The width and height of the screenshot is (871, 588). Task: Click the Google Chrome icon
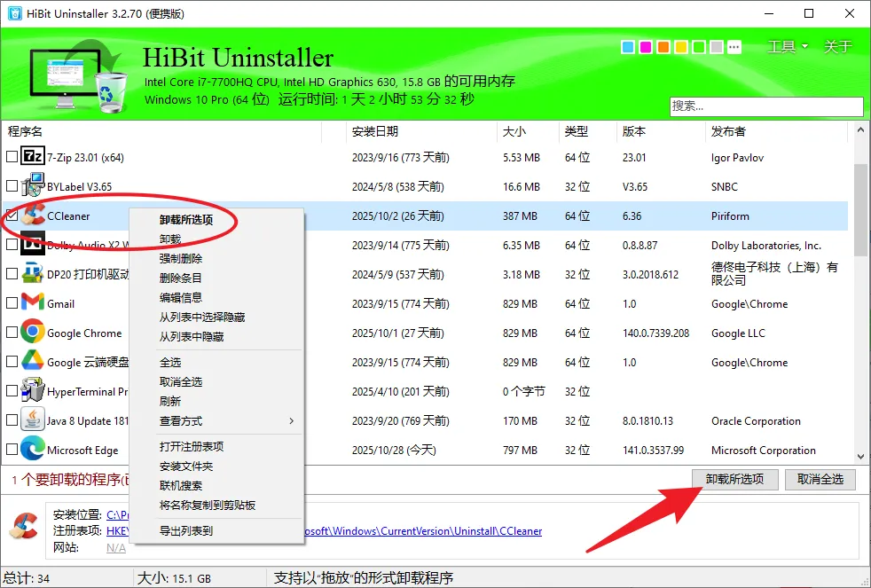32,332
